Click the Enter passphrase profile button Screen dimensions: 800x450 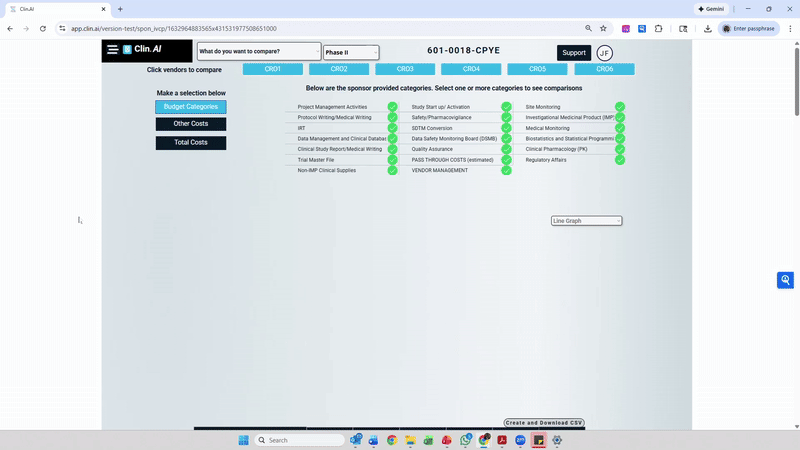pyautogui.click(x=748, y=29)
